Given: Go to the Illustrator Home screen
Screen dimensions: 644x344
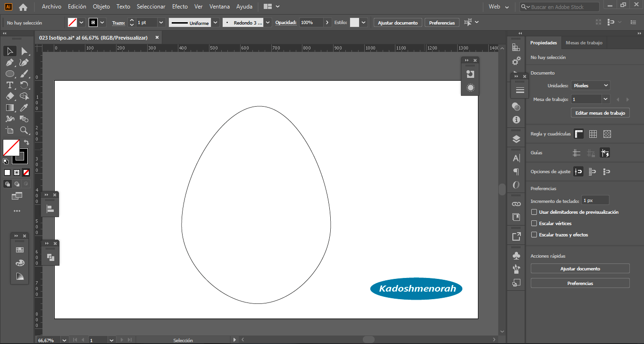Looking at the screenshot, I should point(23,7).
